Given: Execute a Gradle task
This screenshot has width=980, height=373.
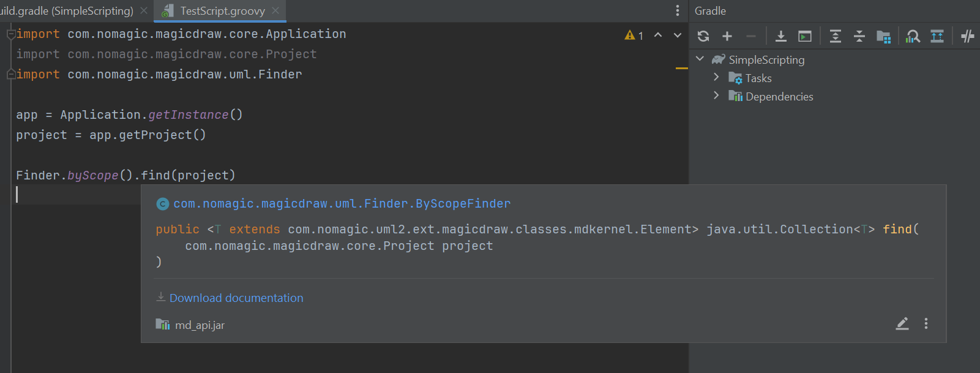Looking at the screenshot, I should point(804,36).
